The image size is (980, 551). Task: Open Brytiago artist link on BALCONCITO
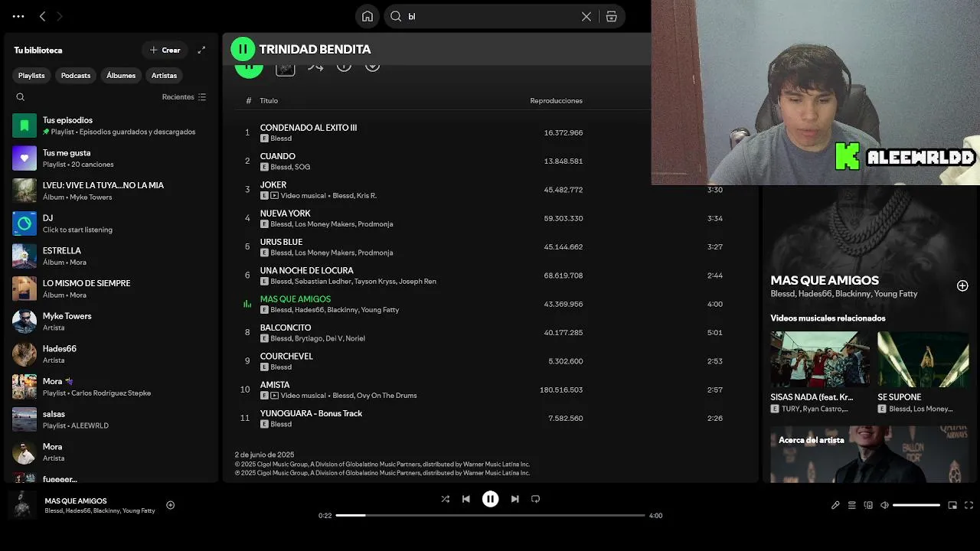pos(309,338)
